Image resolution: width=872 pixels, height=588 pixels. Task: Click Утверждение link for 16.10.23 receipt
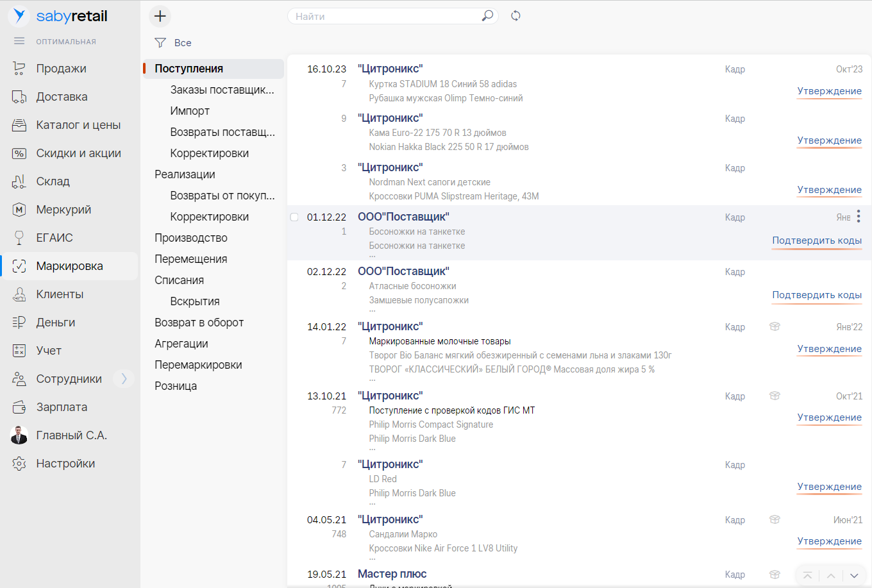pos(829,91)
